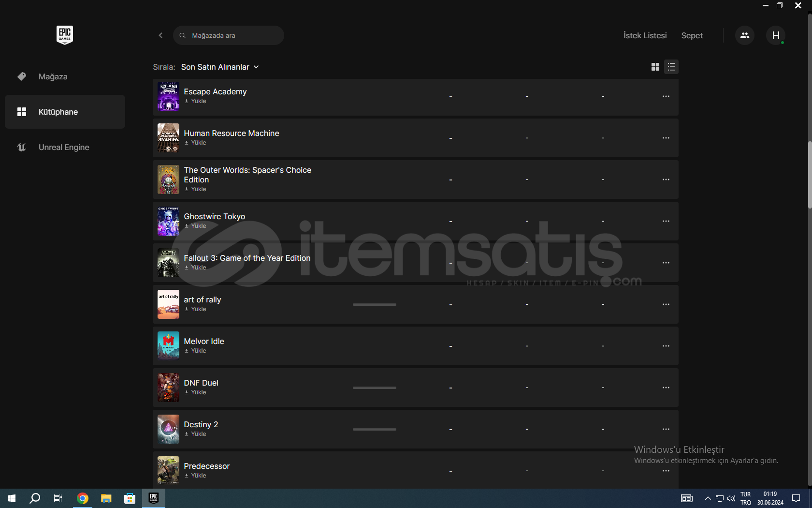The image size is (812, 508).
Task: Install Human Resource Machine via Yükle
Action: click(195, 143)
